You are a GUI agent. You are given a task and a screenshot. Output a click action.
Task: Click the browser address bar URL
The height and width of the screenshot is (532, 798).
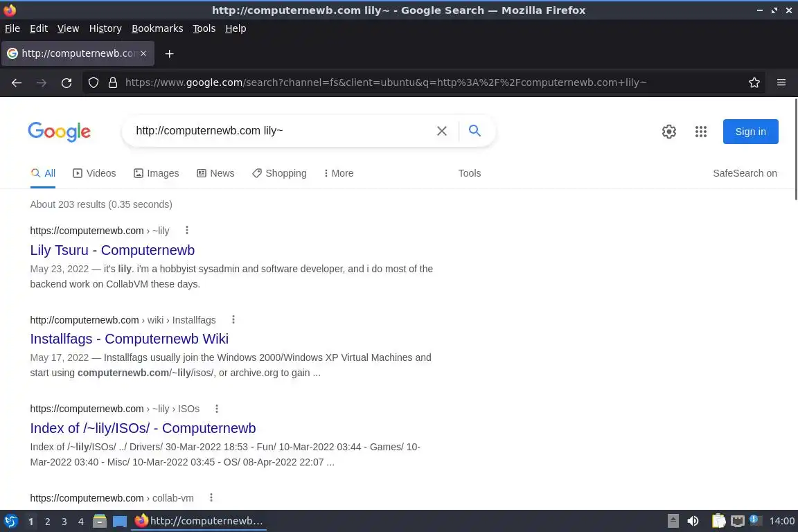pyautogui.click(x=386, y=82)
